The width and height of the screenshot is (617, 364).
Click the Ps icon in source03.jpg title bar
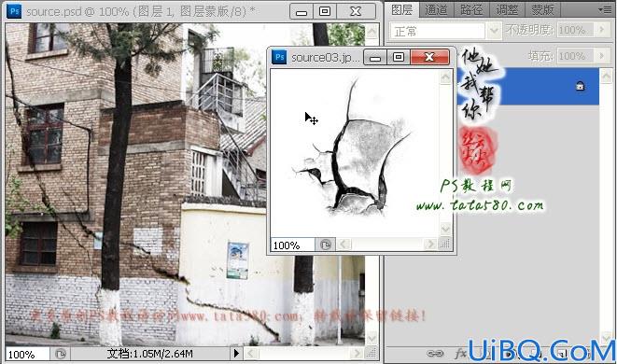click(279, 57)
